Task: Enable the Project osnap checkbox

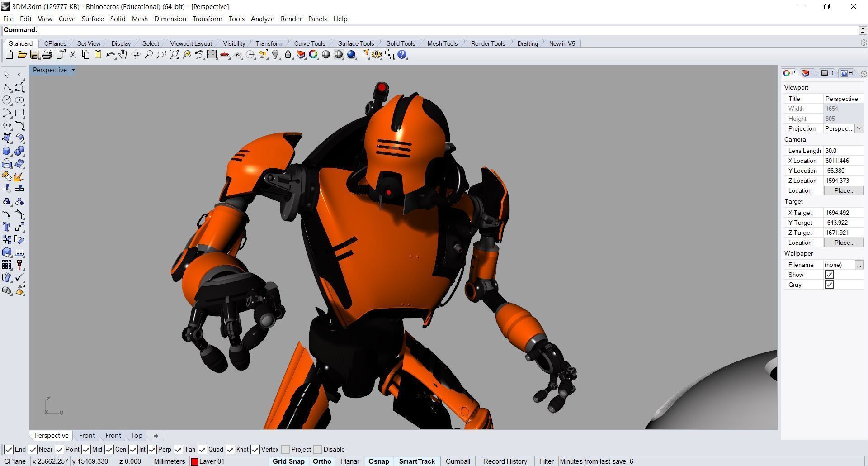Action: click(x=285, y=449)
